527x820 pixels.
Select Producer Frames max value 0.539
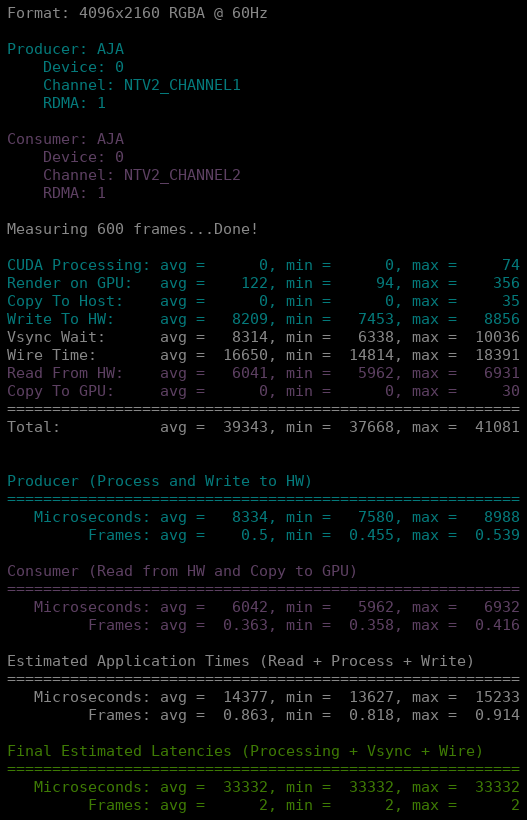coord(497,535)
